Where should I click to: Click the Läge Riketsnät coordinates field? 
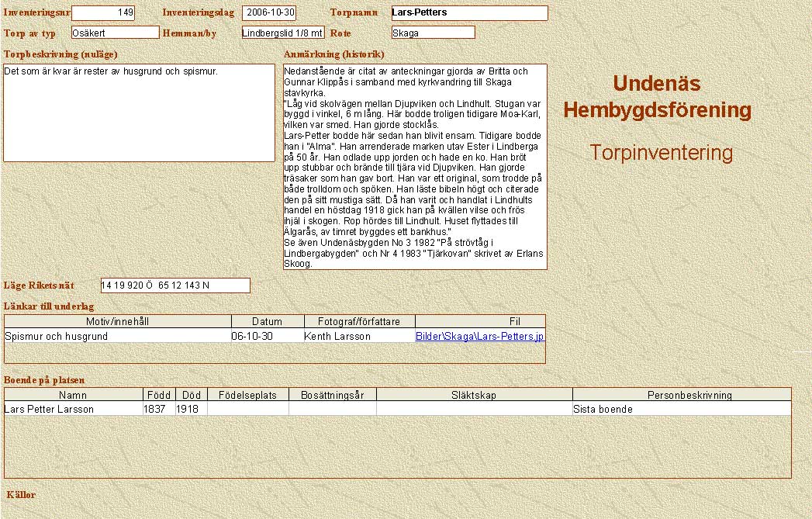point(175,285)
